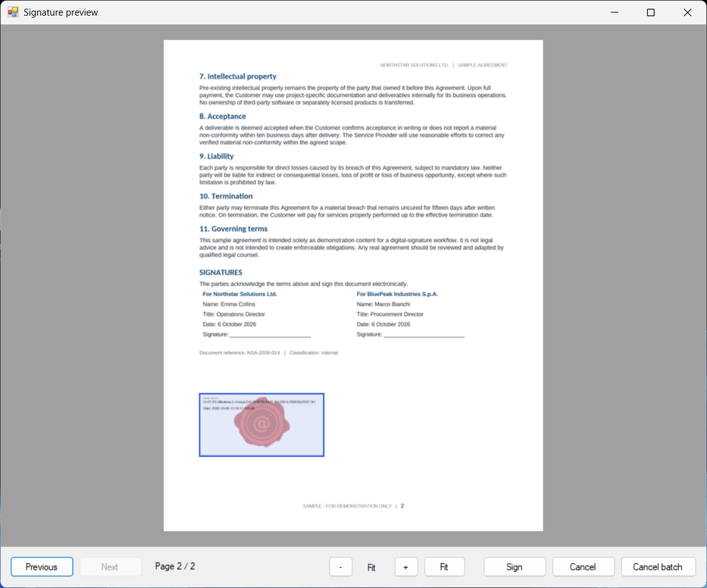Viewport: 707px width, 588px height.
Task: Maximize the Signature preview window
Action: point(651,12)
